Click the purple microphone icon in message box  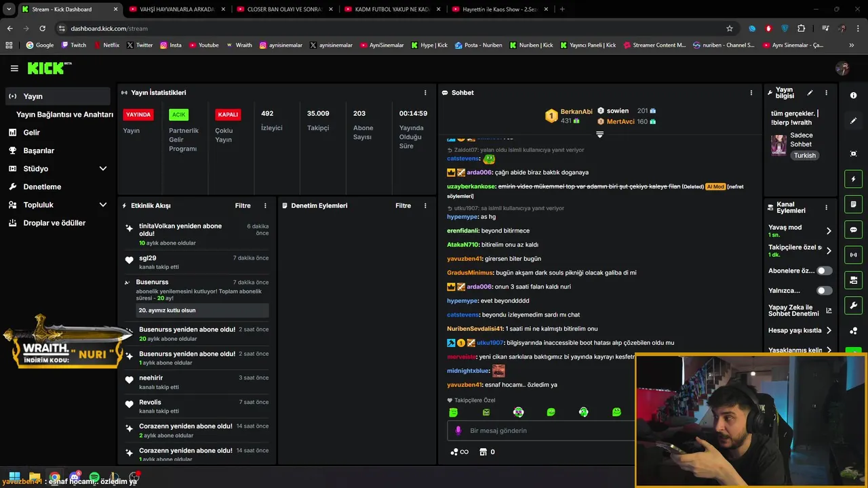coord(458,430)
